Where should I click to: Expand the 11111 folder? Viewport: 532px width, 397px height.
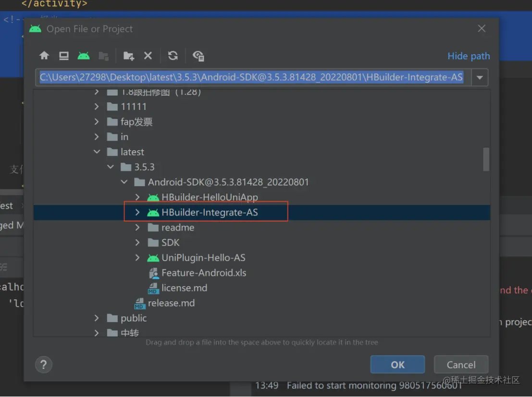coord(97,107)
